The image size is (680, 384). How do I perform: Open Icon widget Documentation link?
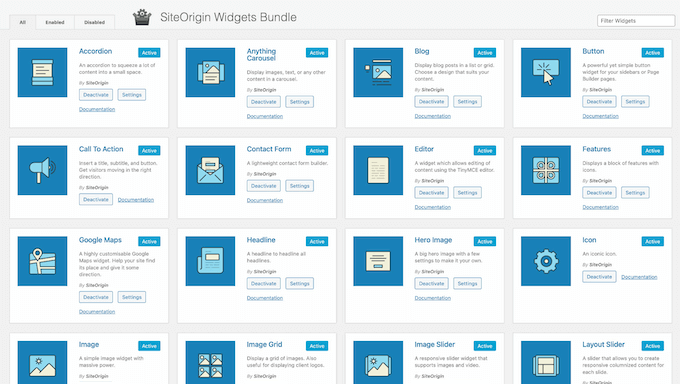(639, 277)
